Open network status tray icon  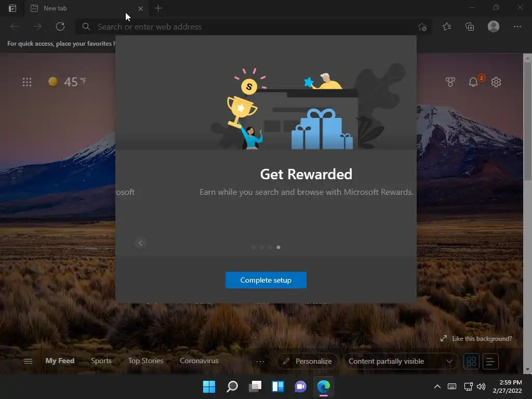469,386
